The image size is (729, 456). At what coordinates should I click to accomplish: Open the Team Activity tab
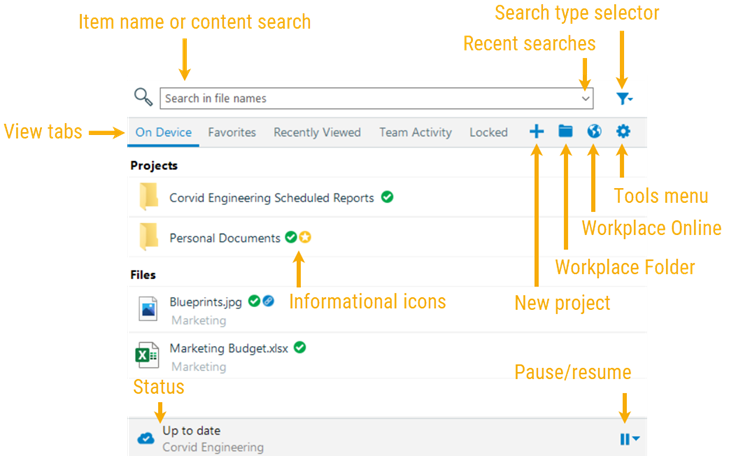(415, 132)
